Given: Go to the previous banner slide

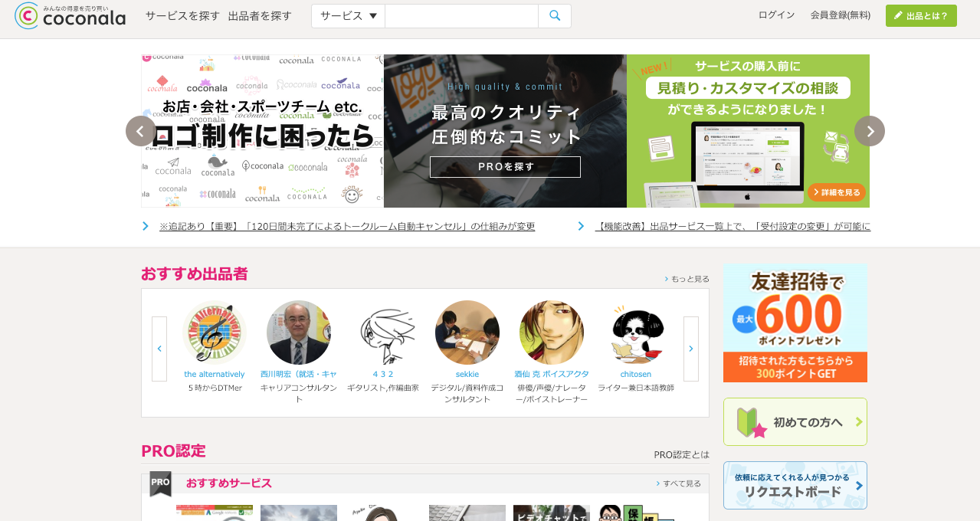Looking at the screenshot, I should (x=141, y=131).
